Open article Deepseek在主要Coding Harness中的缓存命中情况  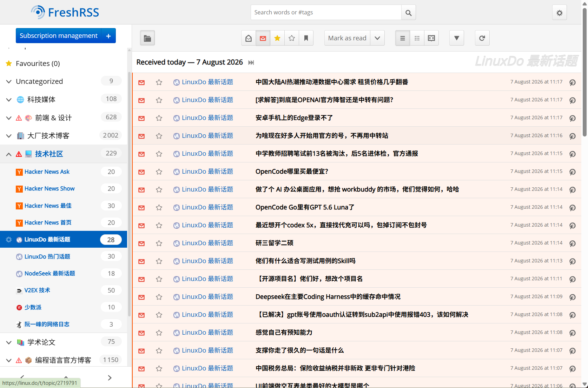point(328,297)
